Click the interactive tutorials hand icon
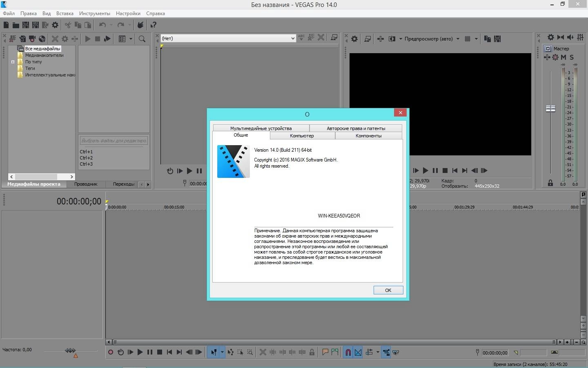The image size is (588, 368). [140, 25]
